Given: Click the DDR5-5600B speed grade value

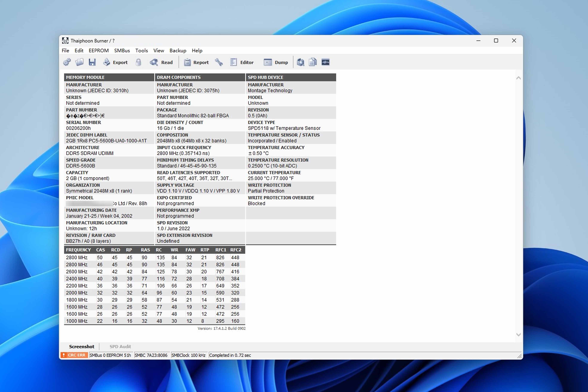Looking at the screenshot, I should [x=81, y=166].
